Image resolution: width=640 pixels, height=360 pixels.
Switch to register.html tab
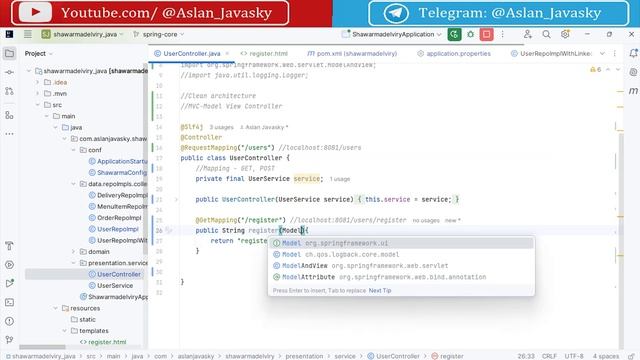coord(264,53)
